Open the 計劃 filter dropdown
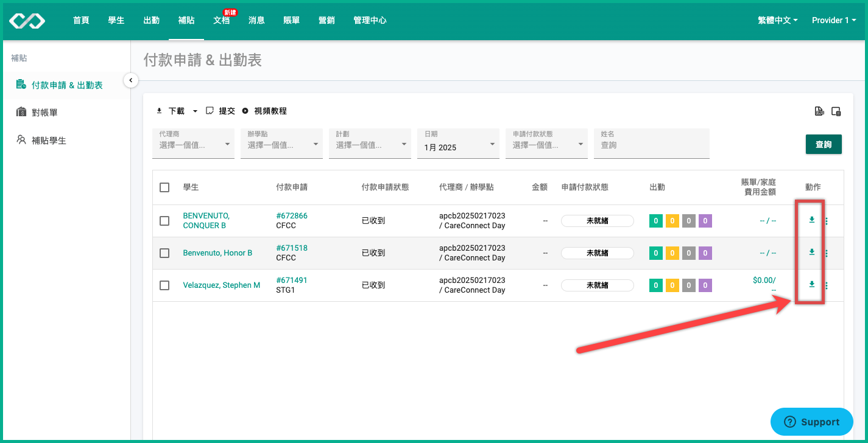The width and height of the screenshot is (868, 443). 370,144
